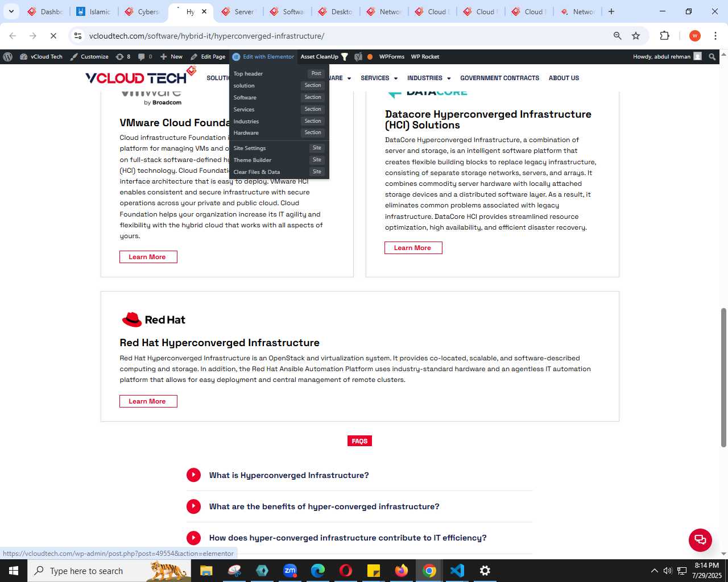Screen dimensions: 728x582
Task: Click Learn More under VMware Cloud Foundation
Action: 148,257
